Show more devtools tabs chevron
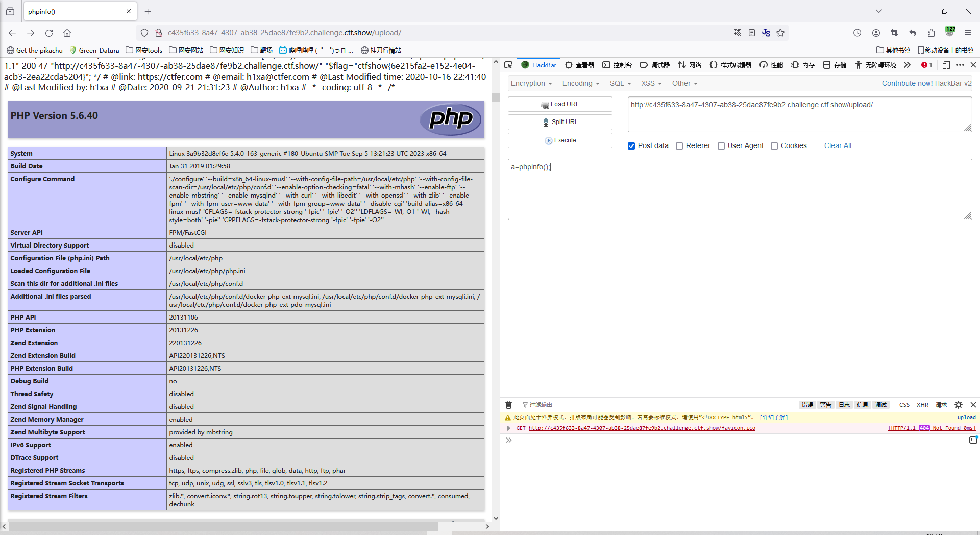 907,65
